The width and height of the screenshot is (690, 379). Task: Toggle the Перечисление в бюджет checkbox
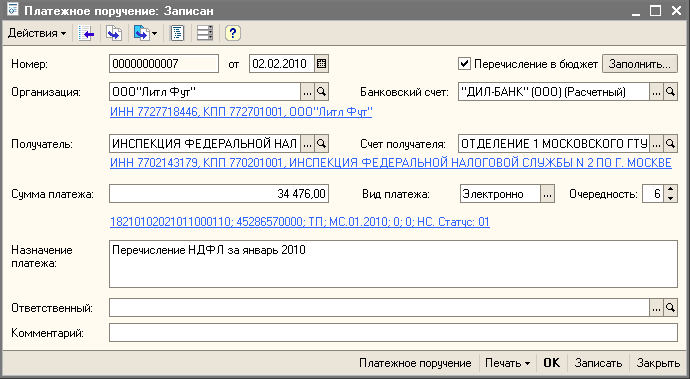(x=464, y=64)
